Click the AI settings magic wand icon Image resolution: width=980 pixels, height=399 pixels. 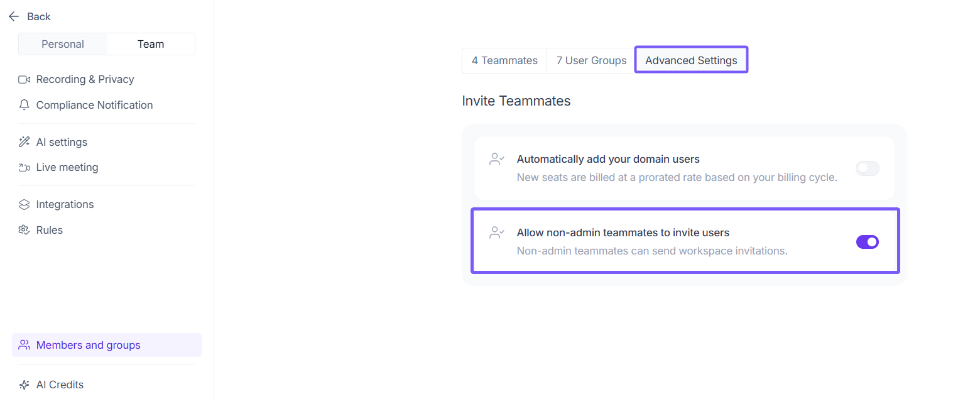point(24,142)
